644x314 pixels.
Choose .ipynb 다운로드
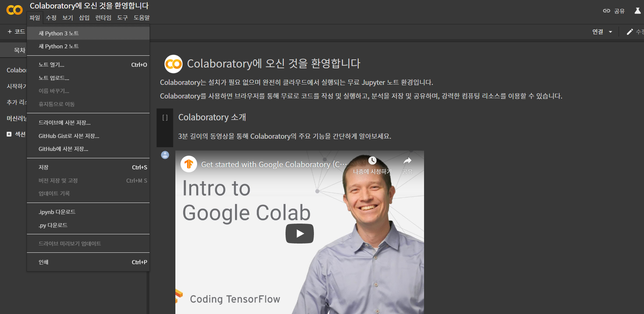(88, 212)
